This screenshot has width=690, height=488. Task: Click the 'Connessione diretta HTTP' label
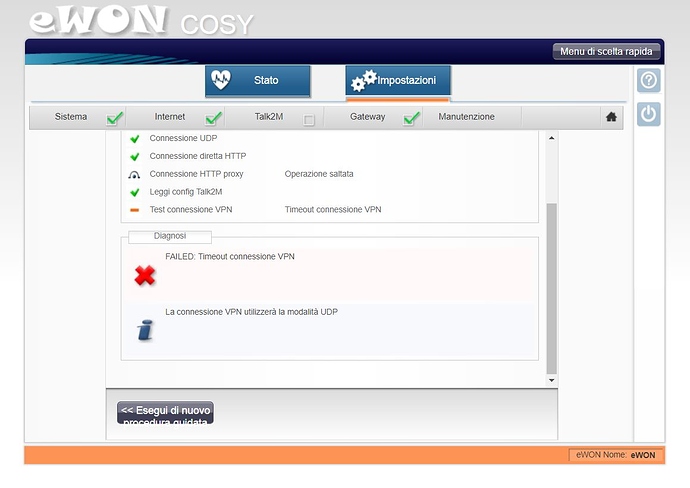point(198,156)
